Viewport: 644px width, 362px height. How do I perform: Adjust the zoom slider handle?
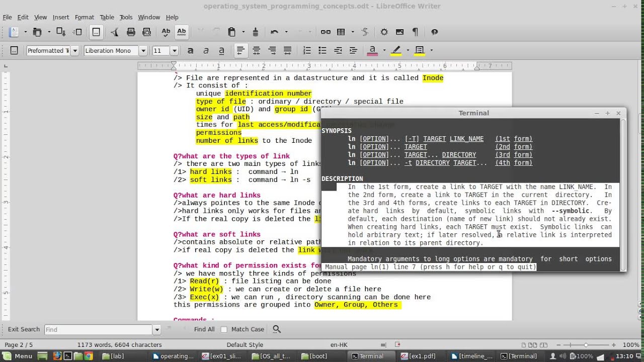point(586,345)
